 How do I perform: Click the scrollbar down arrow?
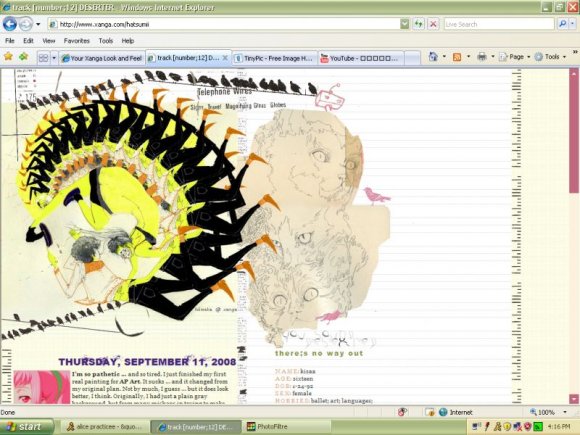pyautogui.click(x=574, y=399)
